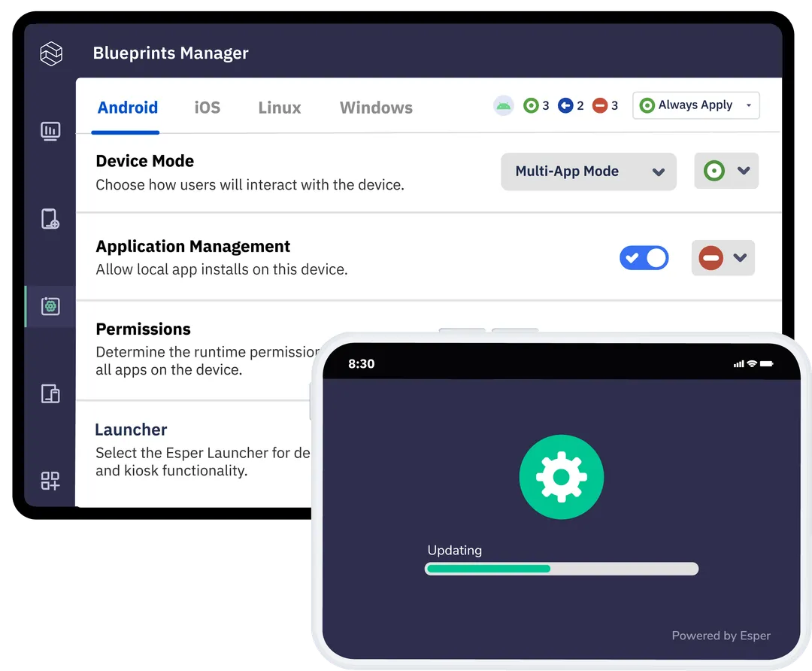The width and height of the screenshot is (812, 671).
Task: Click the Device Mode heading
Action: pos(145,161)
